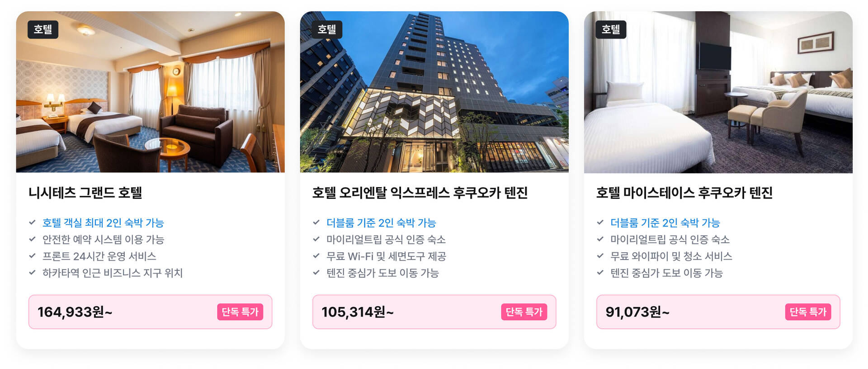Choose the 105,314원~ price box

click(x=434, y=312)
